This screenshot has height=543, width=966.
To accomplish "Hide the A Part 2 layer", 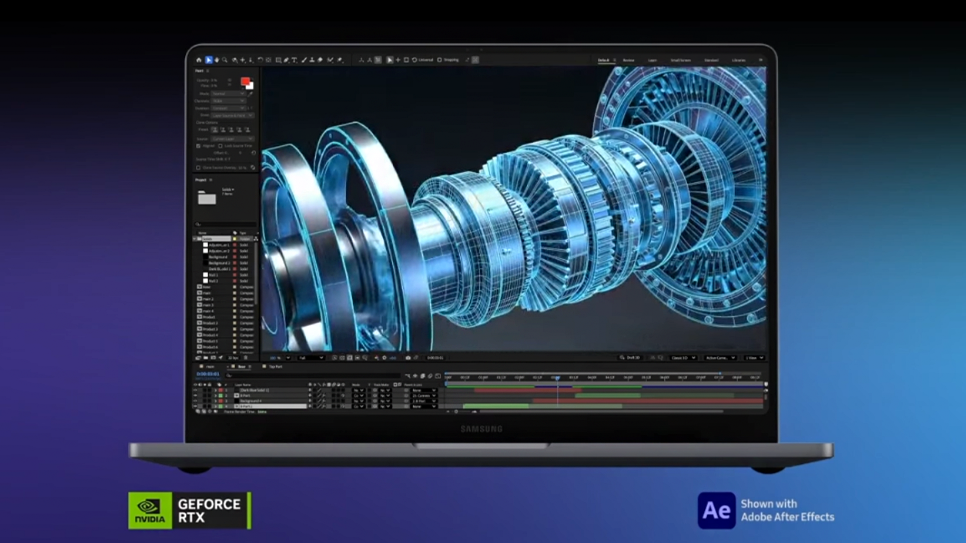I will click(195, 406).
